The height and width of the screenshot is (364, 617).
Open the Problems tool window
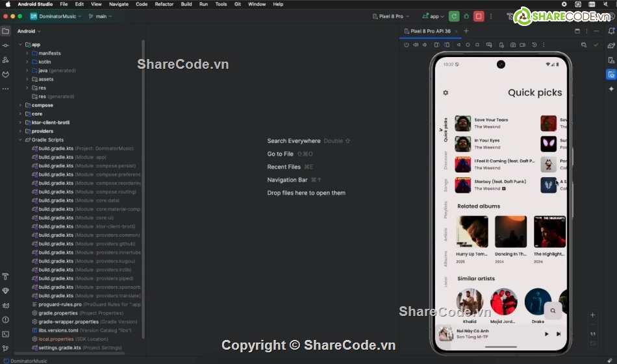click(x=5, y=320)
